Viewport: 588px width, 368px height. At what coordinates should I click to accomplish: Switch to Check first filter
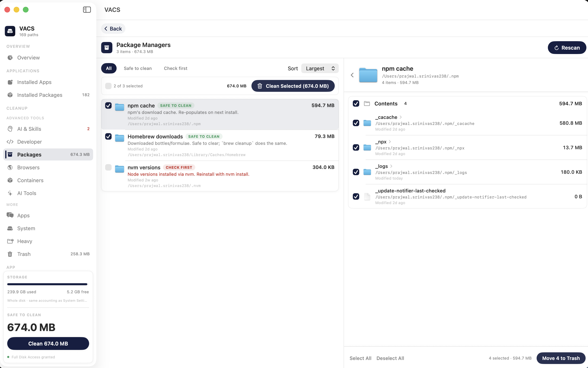coord(176,68)
